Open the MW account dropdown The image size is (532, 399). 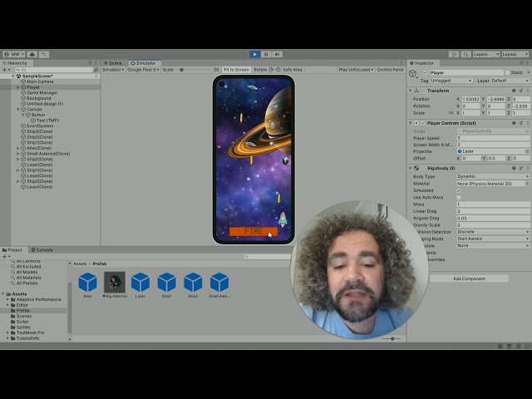[x=14, y=54]
